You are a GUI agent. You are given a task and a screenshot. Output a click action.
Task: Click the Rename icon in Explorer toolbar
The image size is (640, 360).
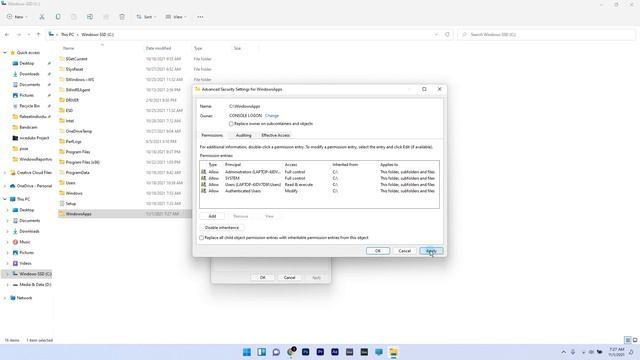click(x=90, y=17)
